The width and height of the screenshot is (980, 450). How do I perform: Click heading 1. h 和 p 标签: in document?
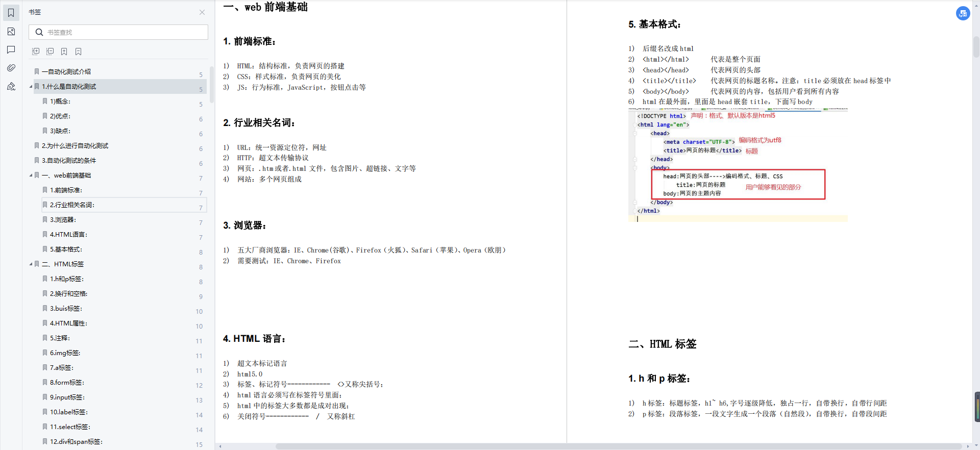click(x=659, y=379)
